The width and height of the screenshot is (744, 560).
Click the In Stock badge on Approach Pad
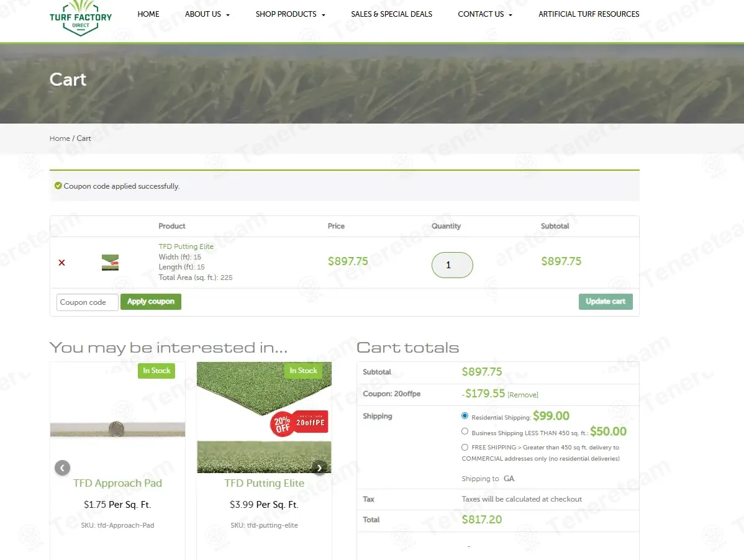[x=157, y=371]
